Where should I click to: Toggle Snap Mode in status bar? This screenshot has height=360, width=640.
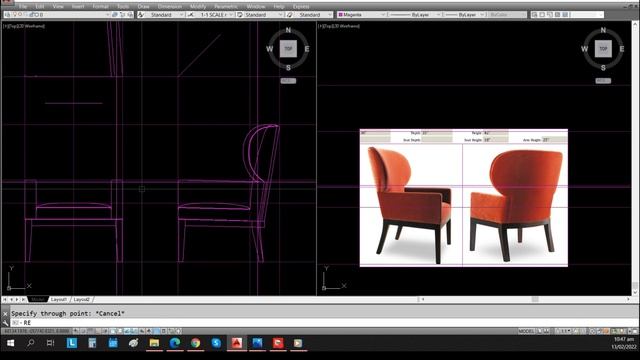pyautogui.click(x=83, y=331)
